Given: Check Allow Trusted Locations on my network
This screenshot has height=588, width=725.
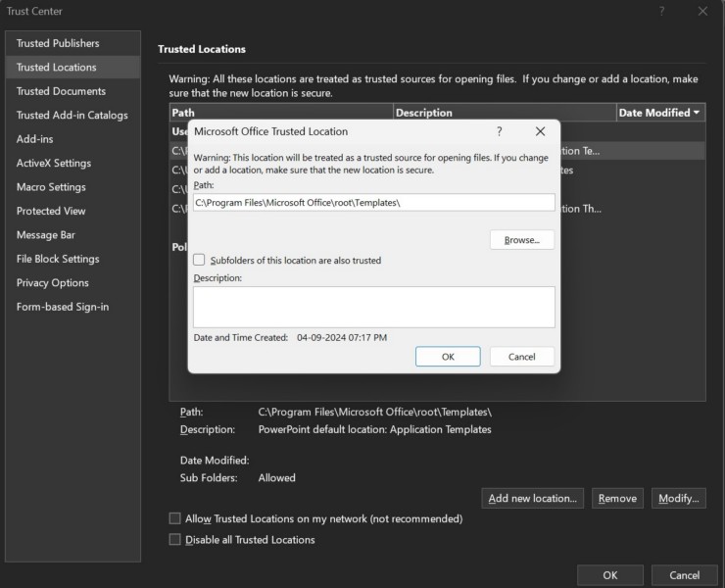Looking at the screenshot, I should (175, 518).
